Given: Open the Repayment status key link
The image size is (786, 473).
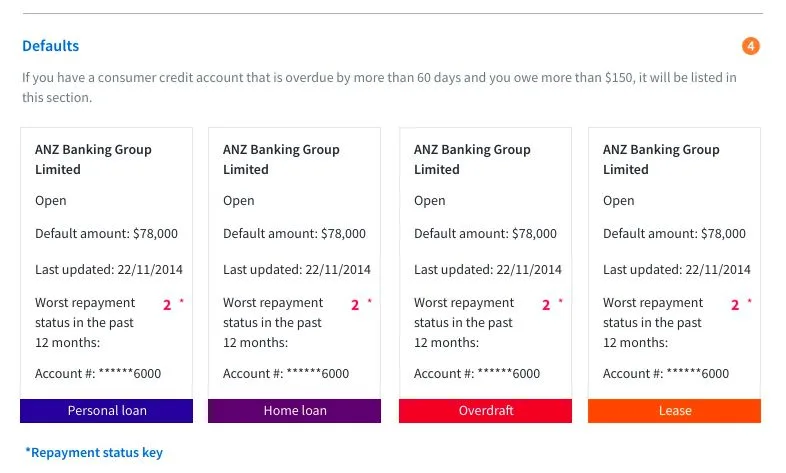Looking at the screenshot, I should 94,452.
